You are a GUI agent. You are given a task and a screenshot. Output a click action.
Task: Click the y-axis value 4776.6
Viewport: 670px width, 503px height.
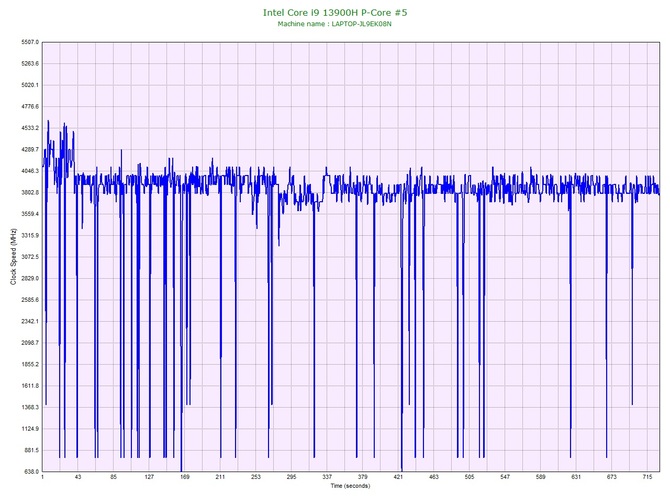click(30, 106)
